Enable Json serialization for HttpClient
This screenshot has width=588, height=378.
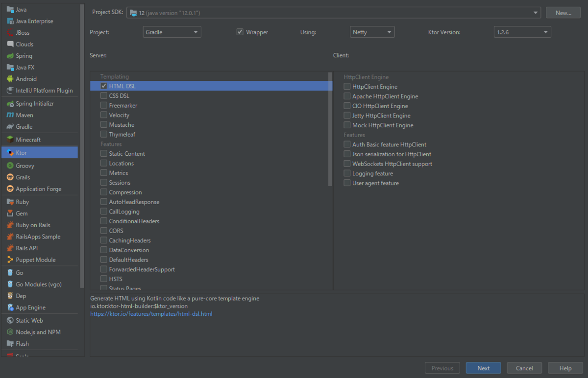coord(347,154)
